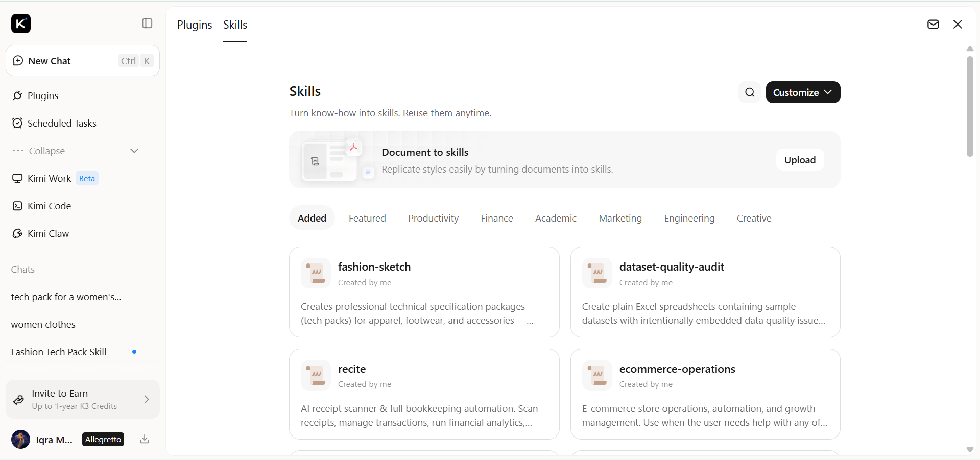Expand the Customize dropdown
Image resolution: width=980 pixels, height=460 pixels.
pos(803,92)
